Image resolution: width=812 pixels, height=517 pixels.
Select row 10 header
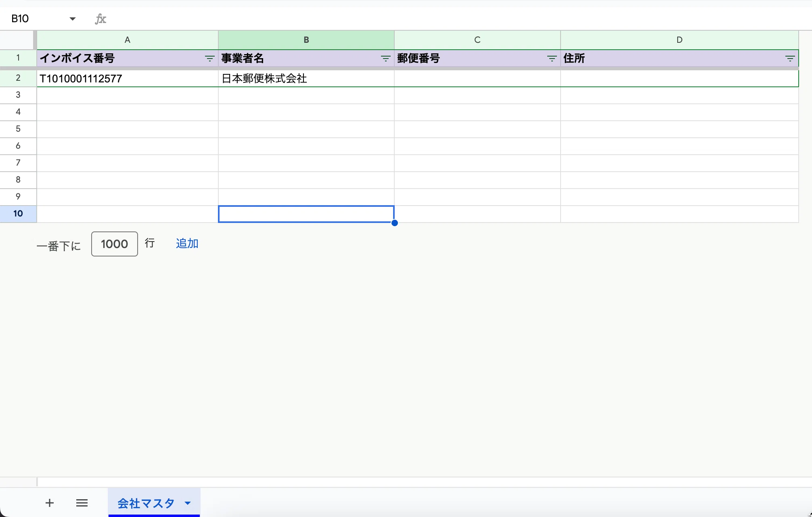pyautogui.click(x=18, y=214)
